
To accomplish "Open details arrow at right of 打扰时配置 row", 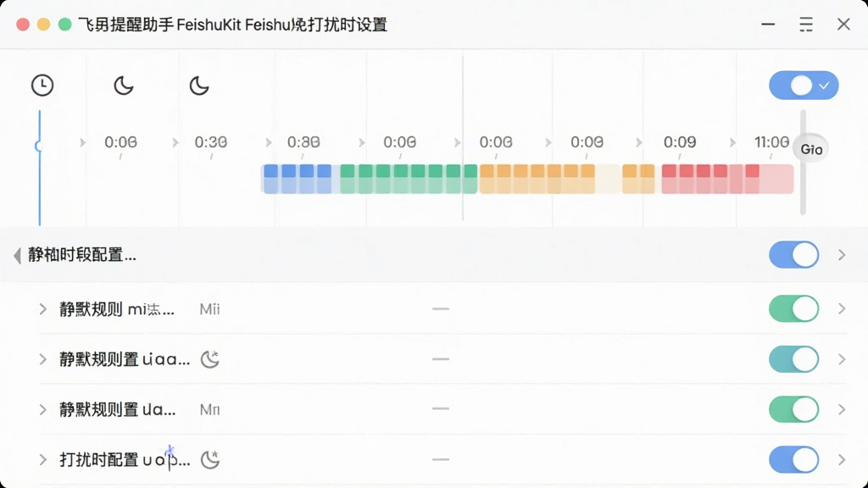I will coord(842,459).
